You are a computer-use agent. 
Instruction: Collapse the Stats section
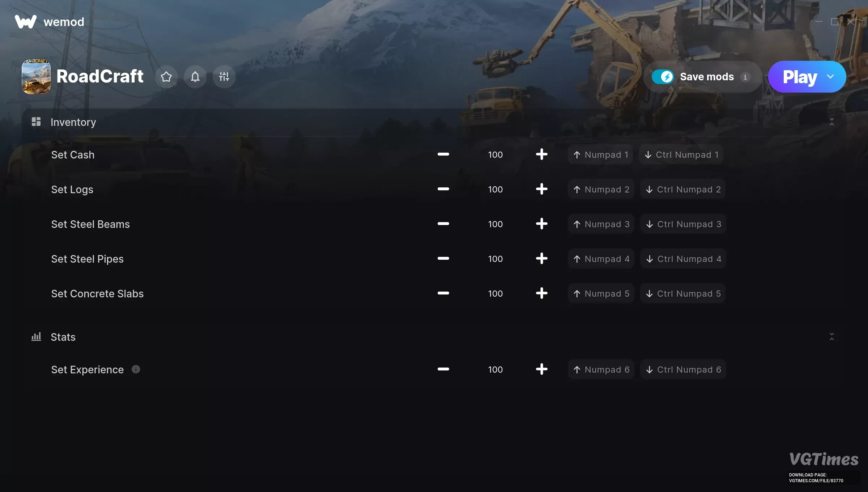coord(831,337)
